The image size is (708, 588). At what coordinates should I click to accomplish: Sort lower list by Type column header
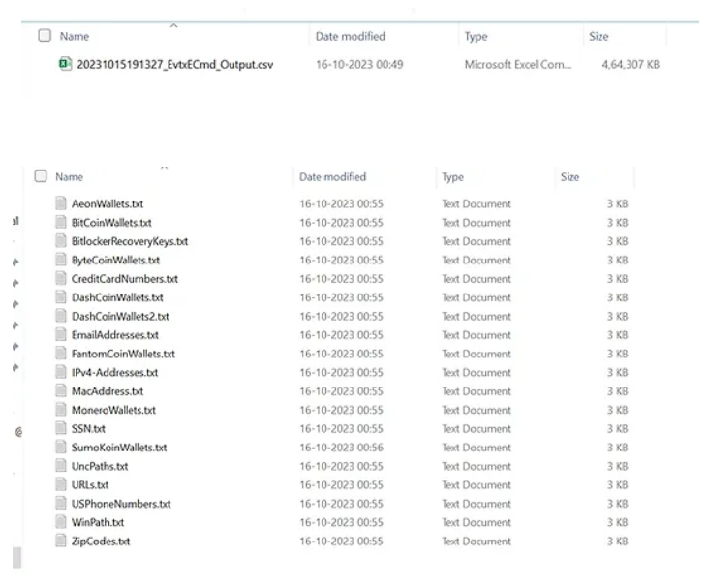click(x=452, y=177)
